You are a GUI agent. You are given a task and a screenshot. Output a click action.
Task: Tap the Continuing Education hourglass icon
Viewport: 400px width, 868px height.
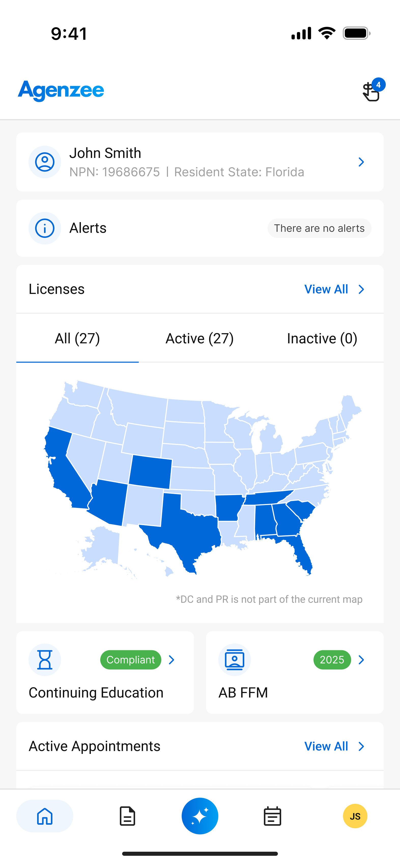[x=45, y=659]
